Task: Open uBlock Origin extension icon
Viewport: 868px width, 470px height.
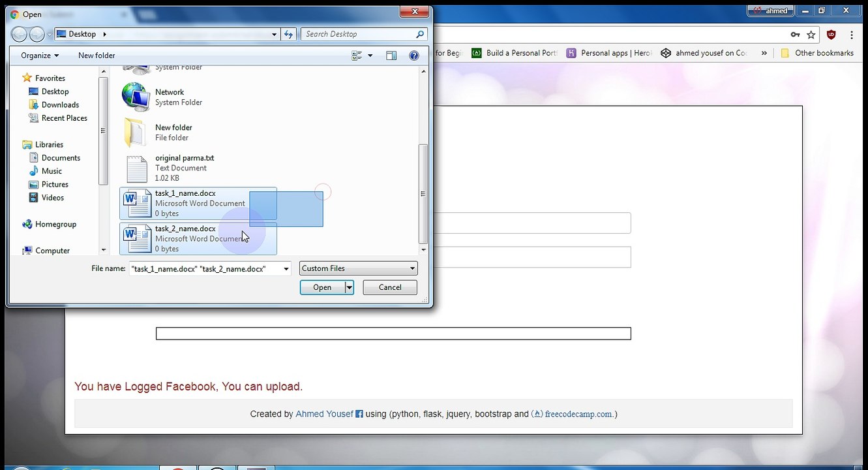Action: pyautogui.click(x=831, y=35)
